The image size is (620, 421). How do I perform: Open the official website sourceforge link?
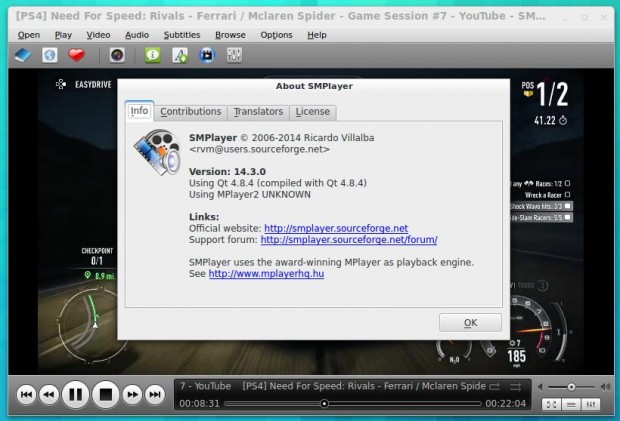pyautogui.click(x=336, y=228)
